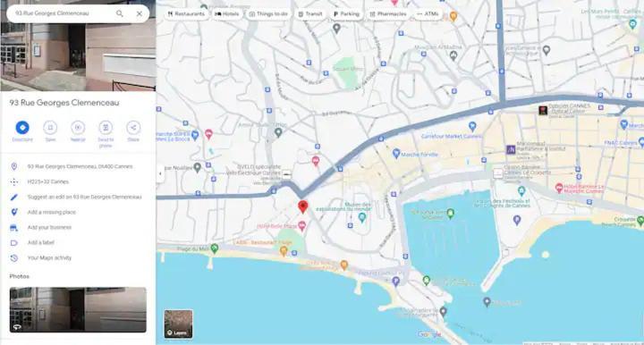
Task: Select the Things to do chip
Action: pyautogui.click(x=268, y=14)
